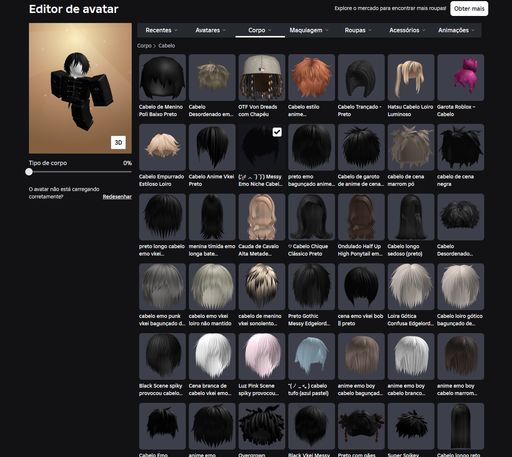Select anime emo boy cabelo bagunçado brown hair
512x457 pixels.
click(x=361, y=356)
